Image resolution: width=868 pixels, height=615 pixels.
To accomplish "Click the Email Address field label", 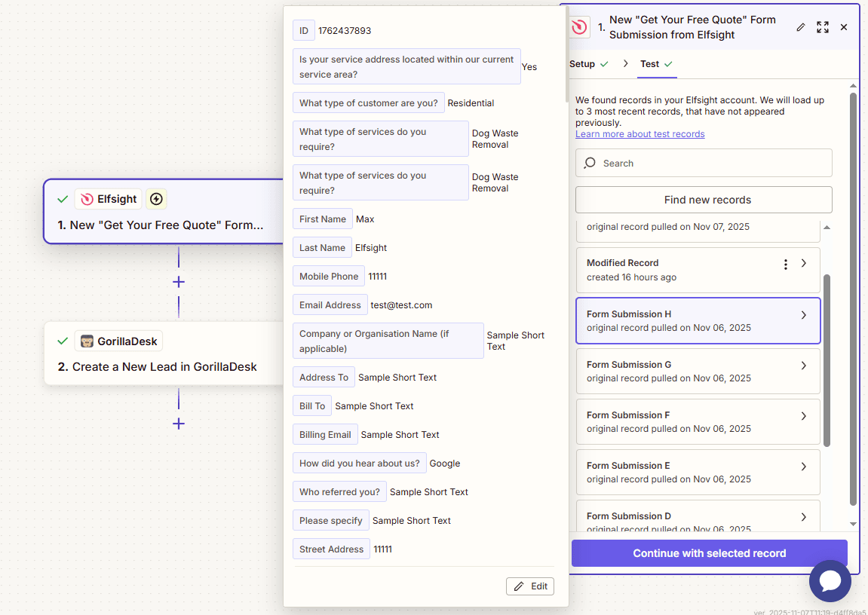I will 330,304.
